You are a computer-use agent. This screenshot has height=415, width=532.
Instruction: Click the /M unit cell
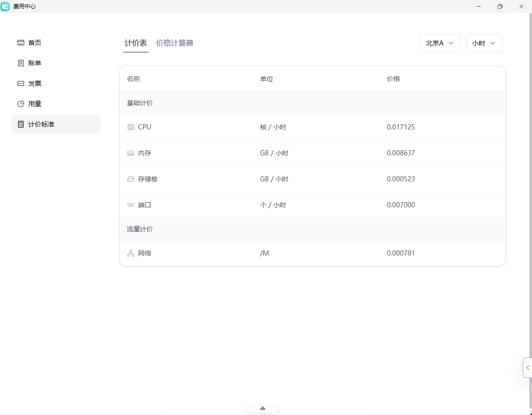(265, 253)
